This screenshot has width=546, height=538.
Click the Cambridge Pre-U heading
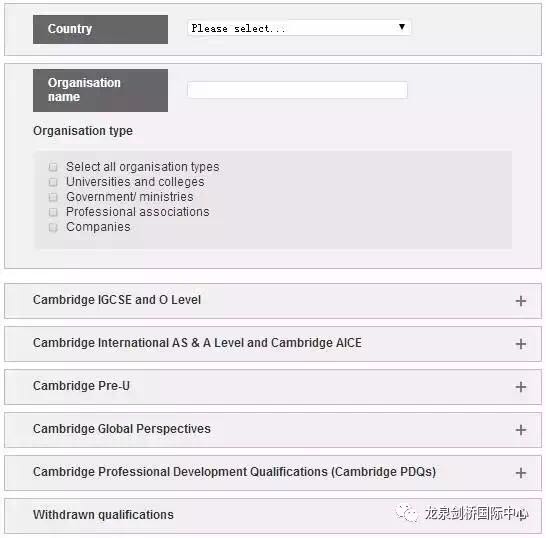[81, 386]
